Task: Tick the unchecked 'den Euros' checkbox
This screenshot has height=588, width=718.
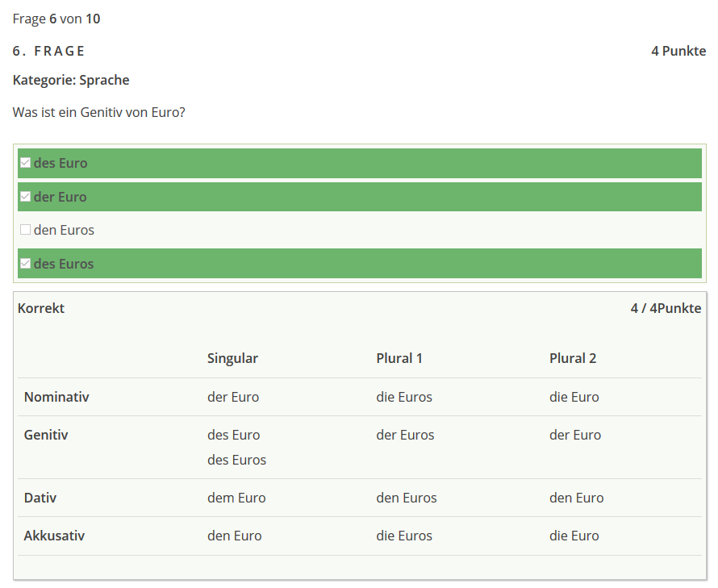Action: pos(25,230)
